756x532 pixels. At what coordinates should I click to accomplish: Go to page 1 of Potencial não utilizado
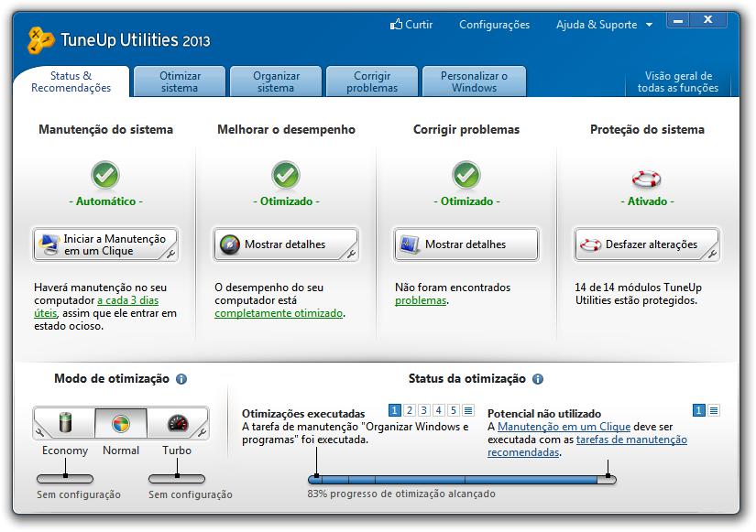[698, 410]
